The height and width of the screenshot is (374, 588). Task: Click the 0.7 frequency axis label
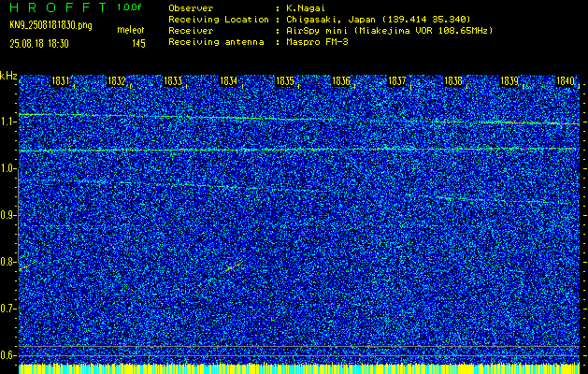(x=7, y=309)
